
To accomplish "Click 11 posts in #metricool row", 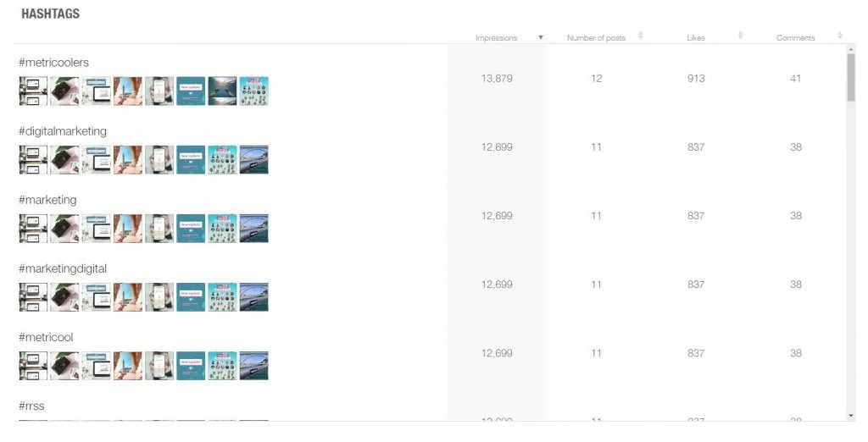I will click(x=596, y=352).
